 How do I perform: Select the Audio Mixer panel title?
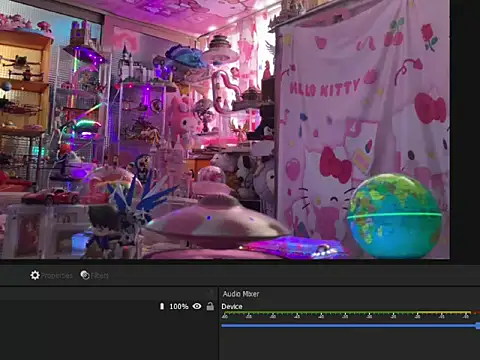pos(241,294)
